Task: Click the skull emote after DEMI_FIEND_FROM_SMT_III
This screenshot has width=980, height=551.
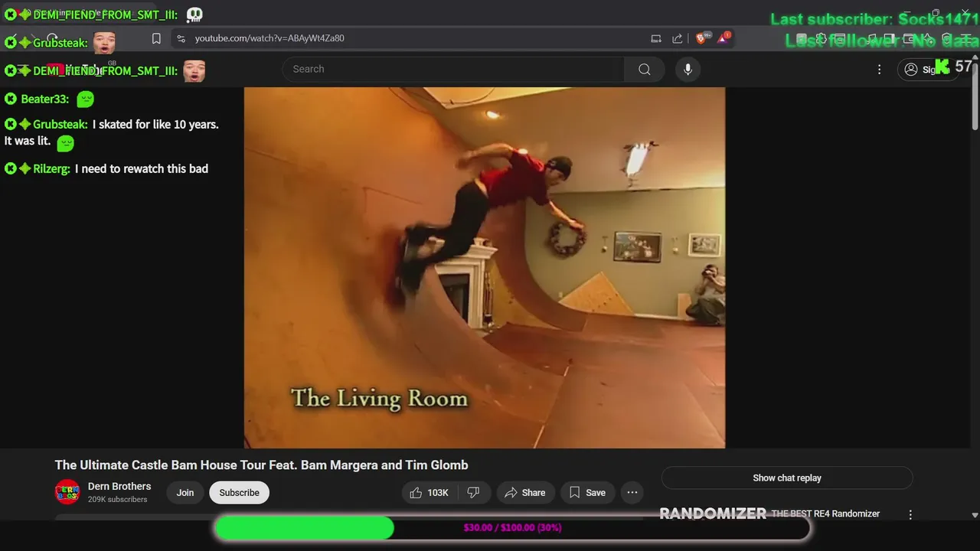Action: (x=194, y=15)
